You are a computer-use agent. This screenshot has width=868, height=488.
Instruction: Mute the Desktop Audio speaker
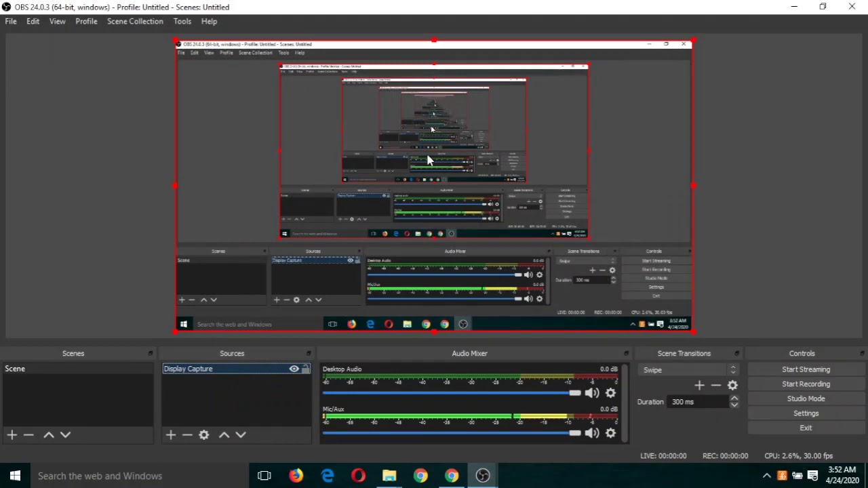[x=592, y=393]
